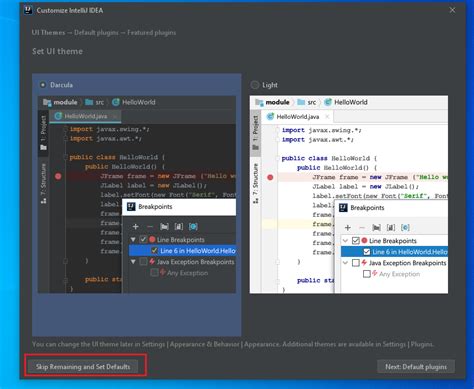Toggle Line Breakpoints checkbox in Darcula preview

(x=143, y=239)
